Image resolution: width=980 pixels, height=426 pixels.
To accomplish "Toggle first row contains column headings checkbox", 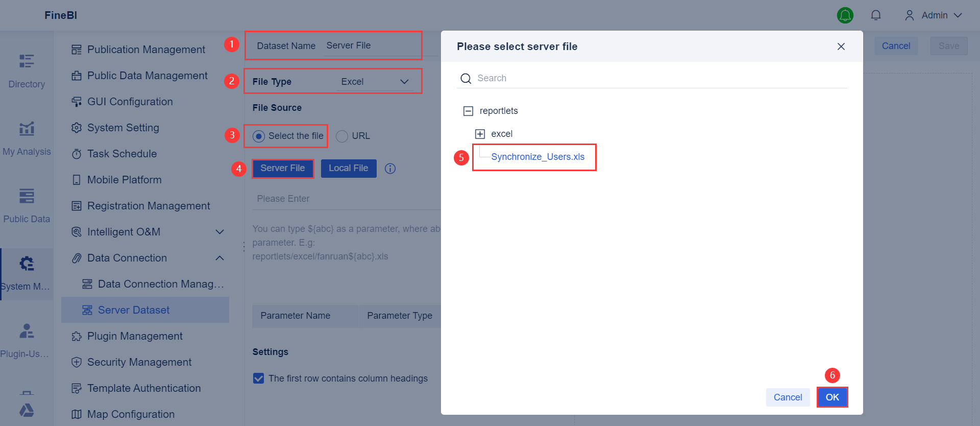I will click(259, 378).
